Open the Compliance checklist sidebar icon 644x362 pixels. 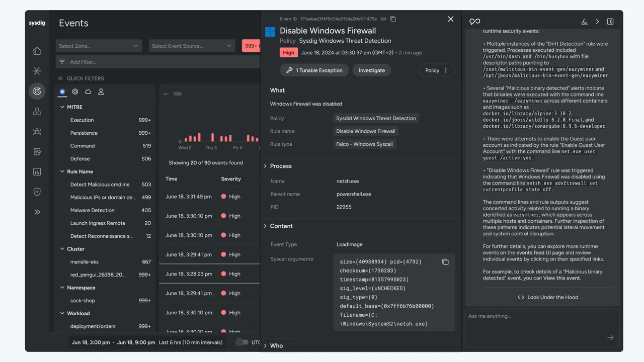pos(37,151)
